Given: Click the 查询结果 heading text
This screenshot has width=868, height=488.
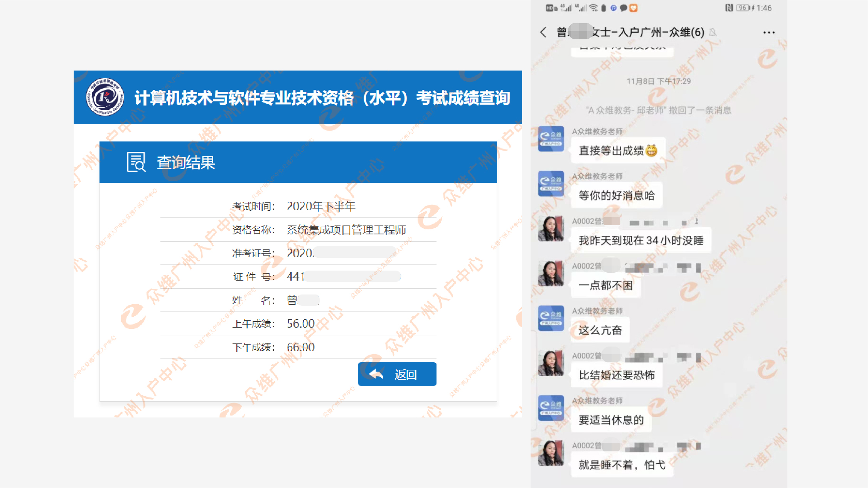Looking at the screenshot, I should (x=186, y=163).
